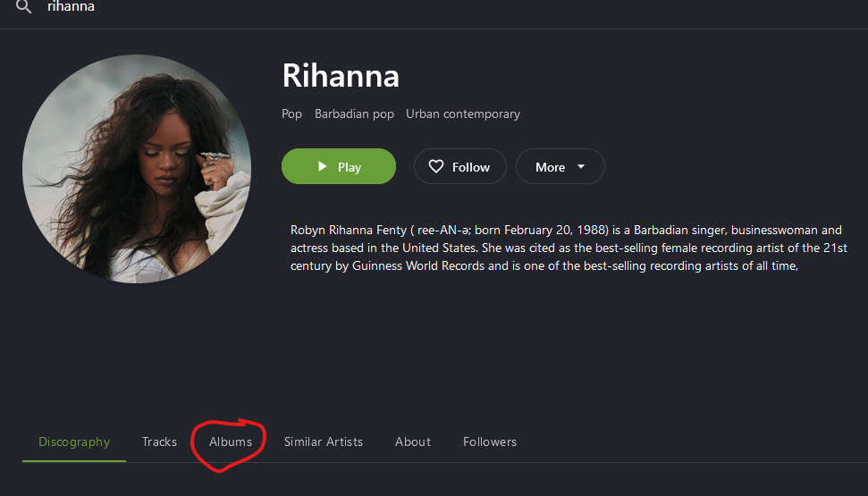
Task: Select the Barbadian pop genre tag
Action: coord(354,114)
